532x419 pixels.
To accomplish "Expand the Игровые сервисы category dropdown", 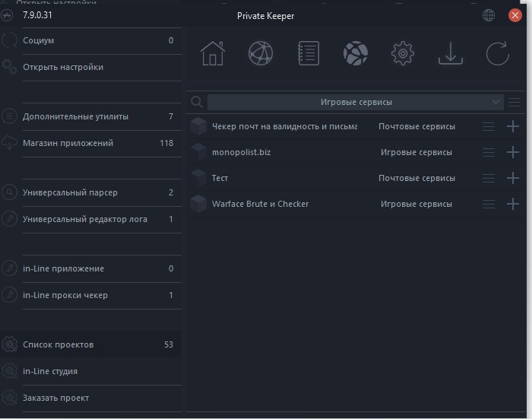I will click(355, 102).
